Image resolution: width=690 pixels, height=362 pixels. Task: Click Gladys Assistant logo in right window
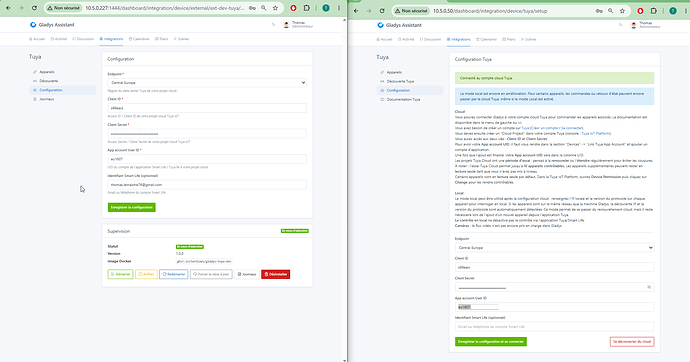[400, 25]
